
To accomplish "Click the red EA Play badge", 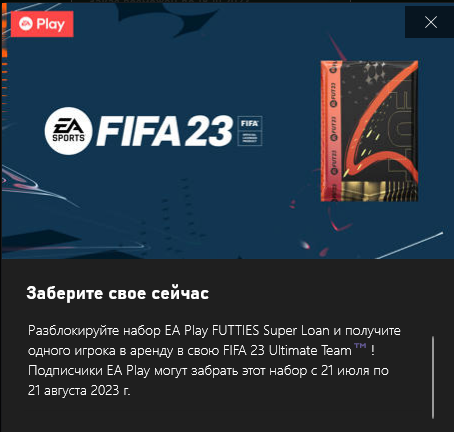I will (42, 24).
